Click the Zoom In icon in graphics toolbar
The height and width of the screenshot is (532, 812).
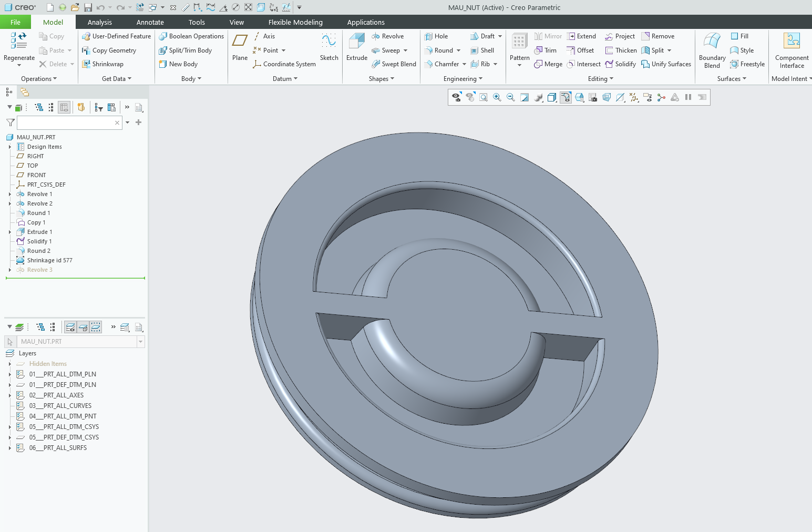click(x=497, y=97)
